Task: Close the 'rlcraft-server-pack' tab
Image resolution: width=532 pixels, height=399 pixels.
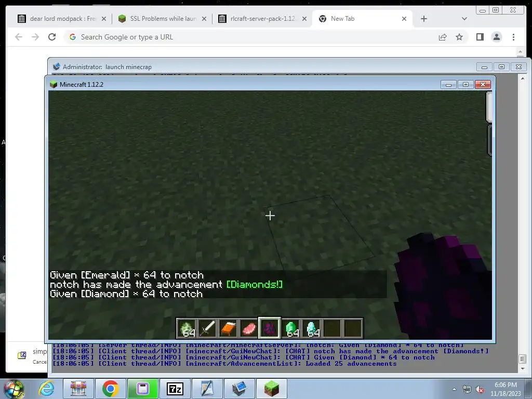Action: 304,19
